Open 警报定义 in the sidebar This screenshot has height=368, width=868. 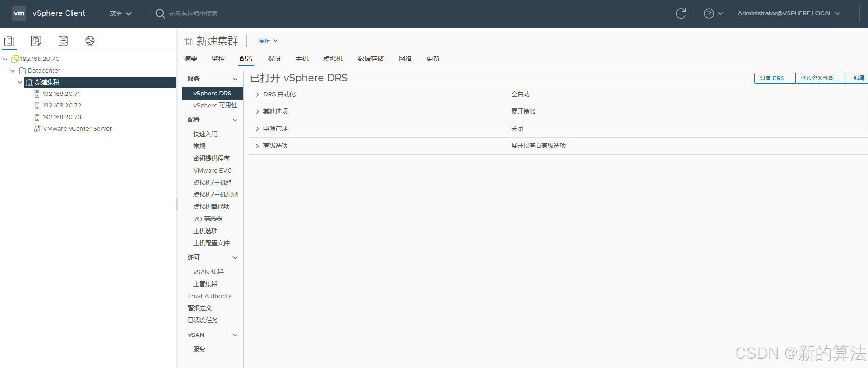tap(200, 308)
